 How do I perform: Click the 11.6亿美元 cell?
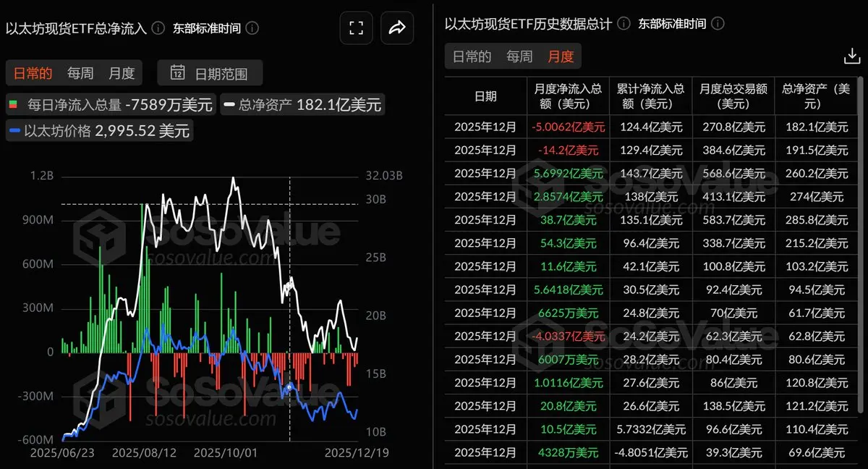(568, 266)
